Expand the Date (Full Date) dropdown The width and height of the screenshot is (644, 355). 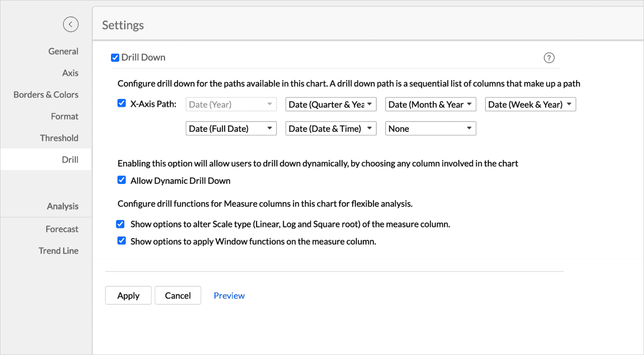coord(231,129)
